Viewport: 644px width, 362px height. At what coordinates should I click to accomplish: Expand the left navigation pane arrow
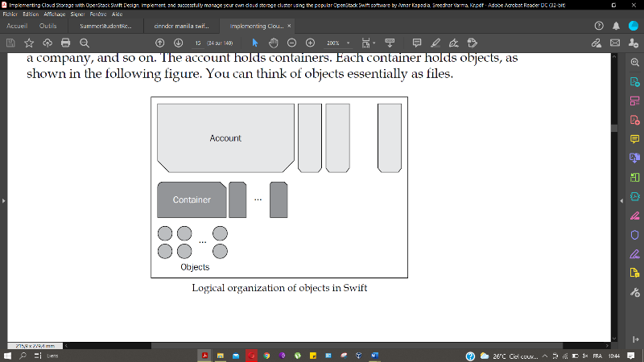click(3, 200)
